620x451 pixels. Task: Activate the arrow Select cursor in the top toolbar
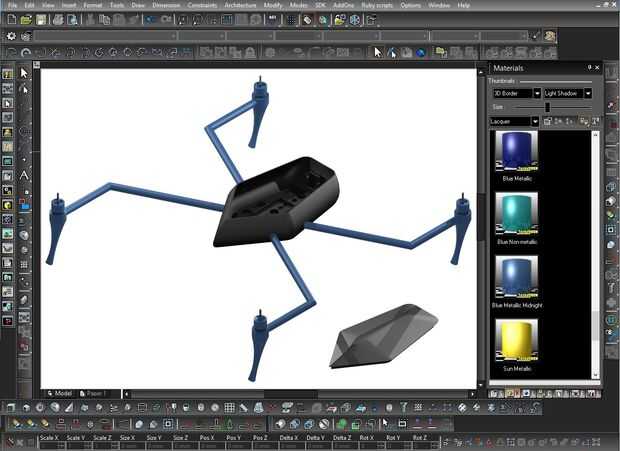coord(378,52)
